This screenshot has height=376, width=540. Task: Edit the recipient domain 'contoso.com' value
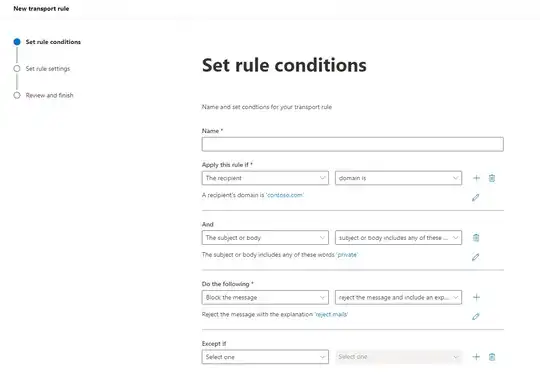[476, 198]
